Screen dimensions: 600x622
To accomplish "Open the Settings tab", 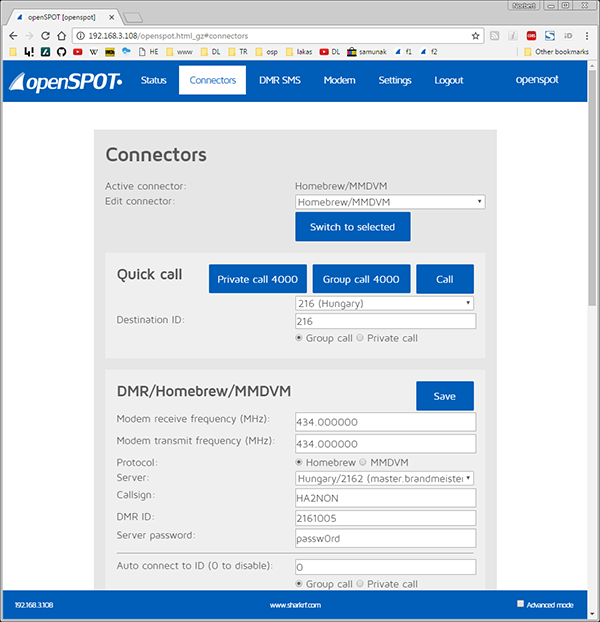I will pyautogui.click(x=395, y=80).
